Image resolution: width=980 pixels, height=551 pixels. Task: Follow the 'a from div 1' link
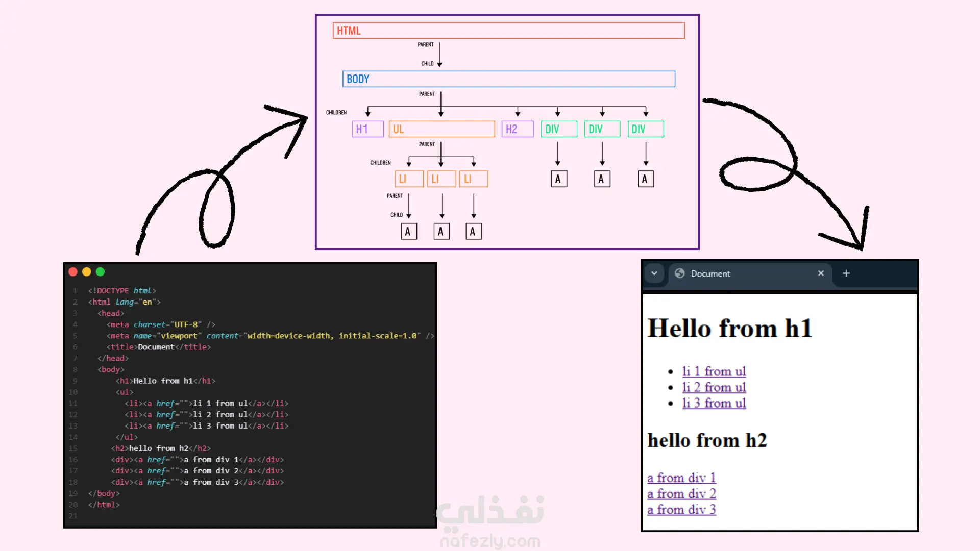tap(681, 478)
